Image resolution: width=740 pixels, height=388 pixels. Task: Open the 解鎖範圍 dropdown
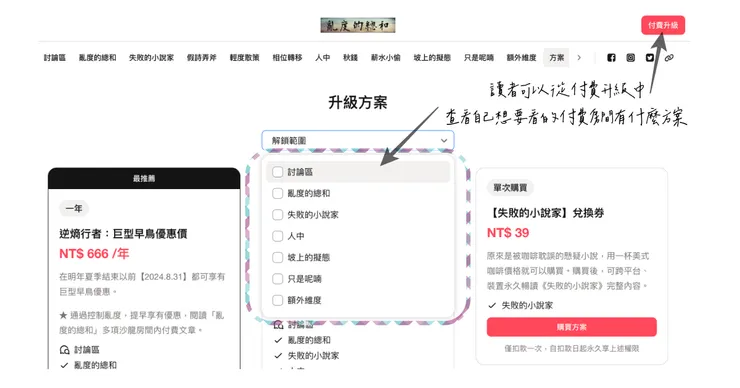[358, 141]
